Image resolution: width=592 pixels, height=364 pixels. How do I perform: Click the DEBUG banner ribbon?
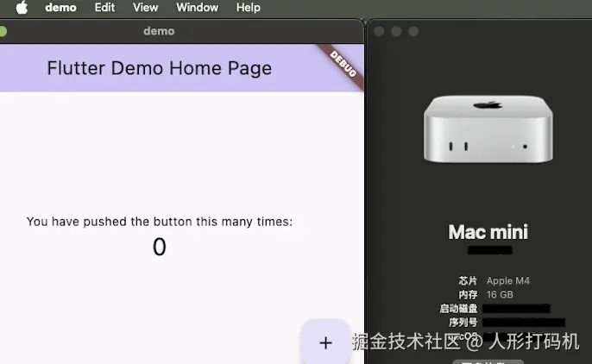point(343,64)
